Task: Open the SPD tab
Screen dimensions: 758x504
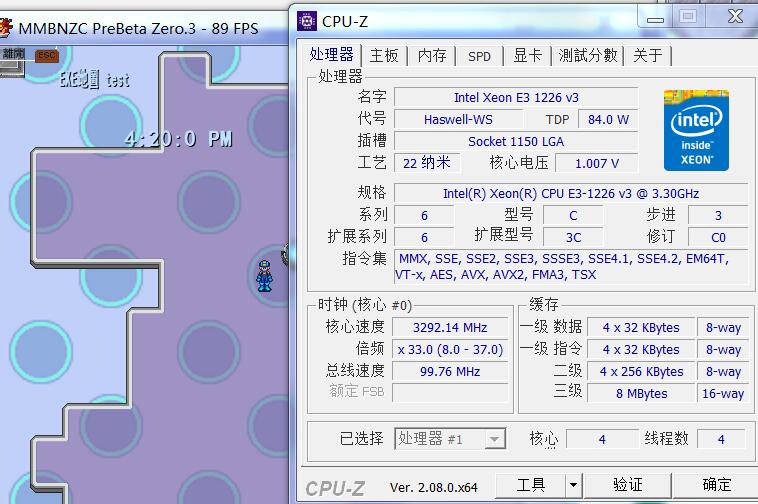Action: [479, 56]
